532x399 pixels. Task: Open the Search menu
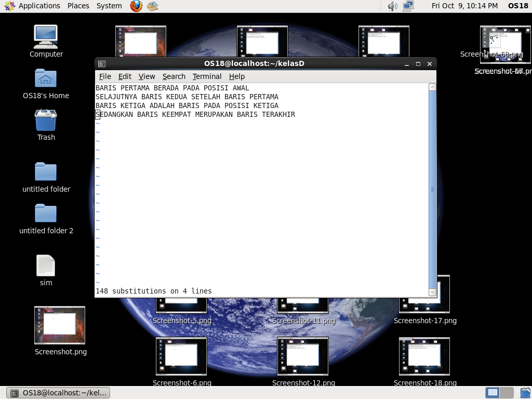[x=174, y=76]
